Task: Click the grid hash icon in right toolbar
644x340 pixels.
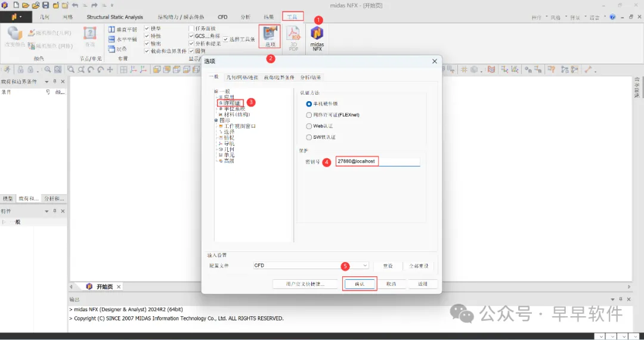Action: pos(464,70)
